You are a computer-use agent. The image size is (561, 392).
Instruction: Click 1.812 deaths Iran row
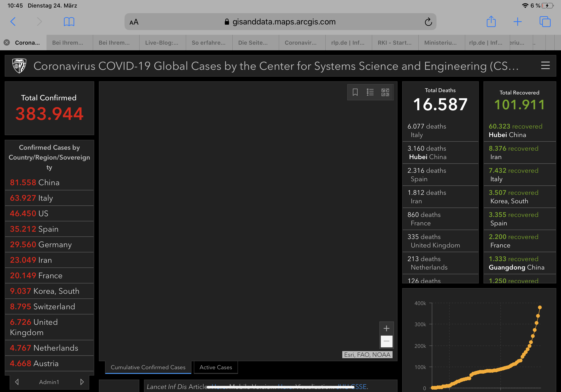440,197
